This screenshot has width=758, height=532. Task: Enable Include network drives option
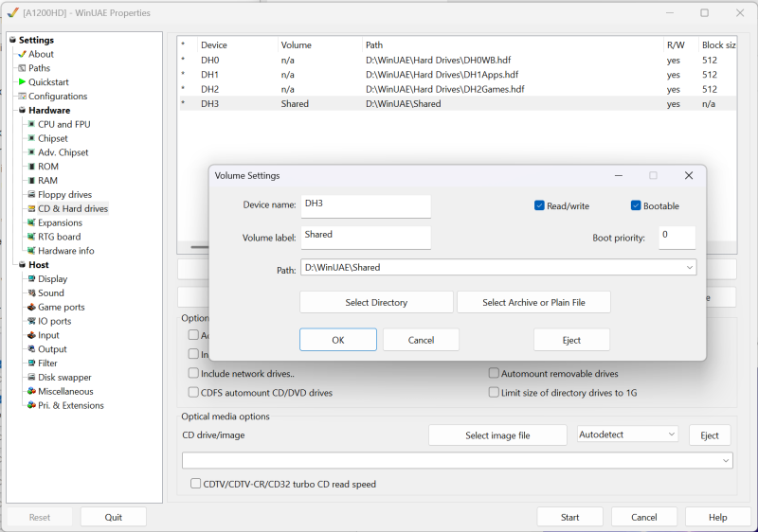[x=193, y=373]
